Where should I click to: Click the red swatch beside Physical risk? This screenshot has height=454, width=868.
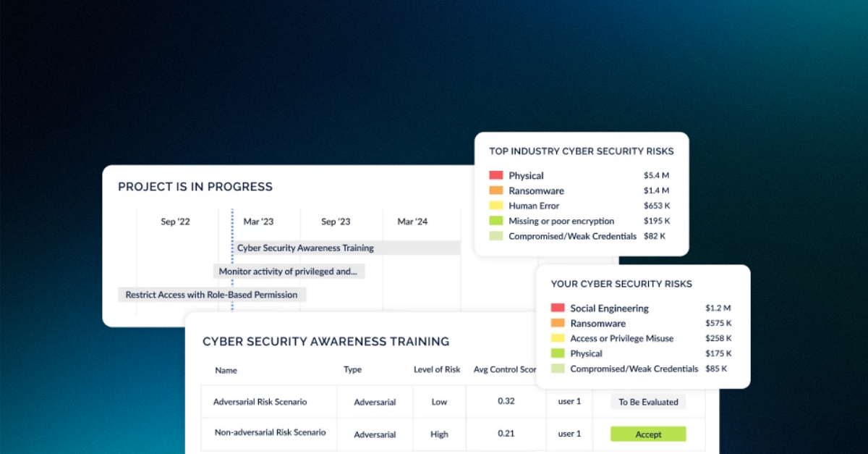pos(495,175)
